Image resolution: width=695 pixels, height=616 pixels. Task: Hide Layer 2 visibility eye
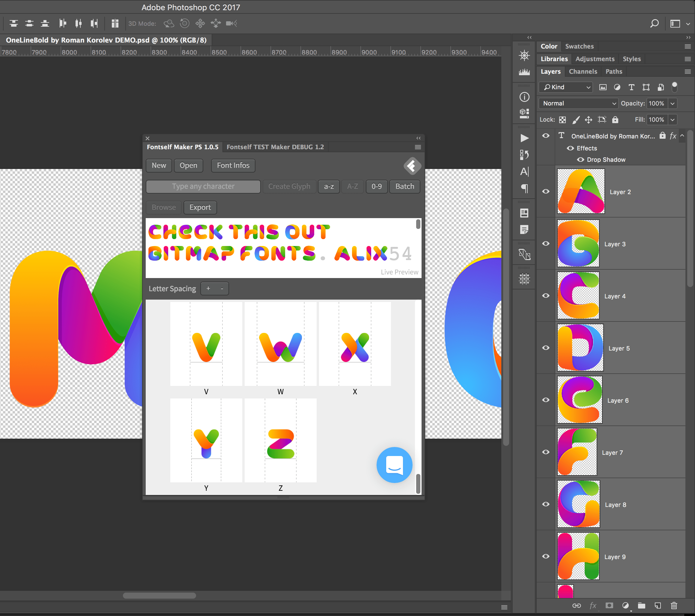pyautogui.click(x=546, y=191)
